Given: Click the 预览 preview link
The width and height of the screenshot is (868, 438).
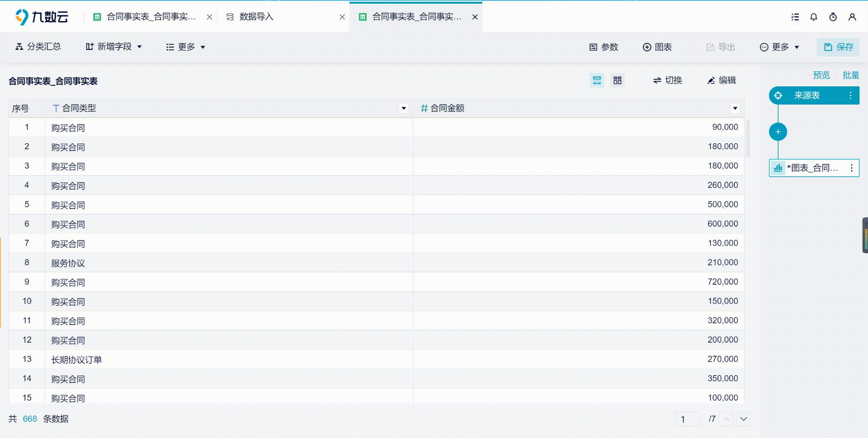Looking at the screenshot, I should (821, 75).
